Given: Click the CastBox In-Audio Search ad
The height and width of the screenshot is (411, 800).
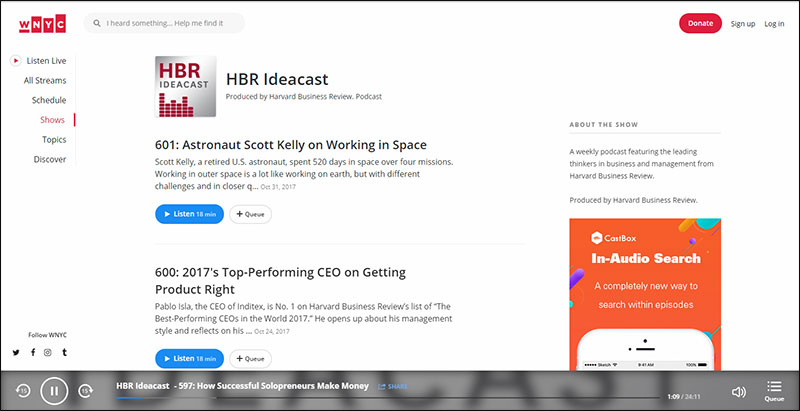Looking at the screenshot, I should tap(645, 295).
